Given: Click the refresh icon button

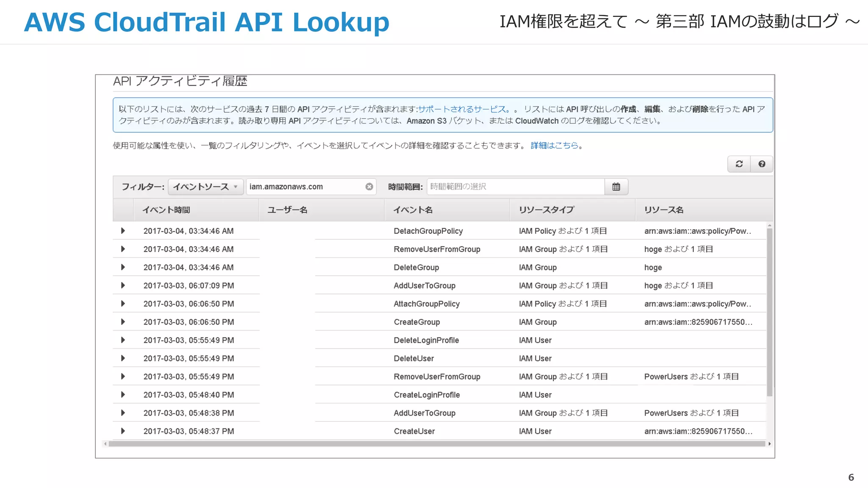Looking at the screenshot, I should pos(739,164).
